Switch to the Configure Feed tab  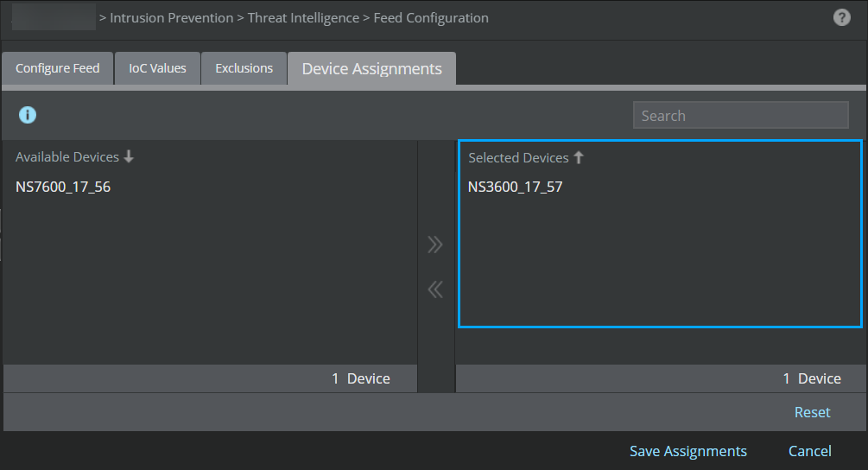(x=58, y=68)
